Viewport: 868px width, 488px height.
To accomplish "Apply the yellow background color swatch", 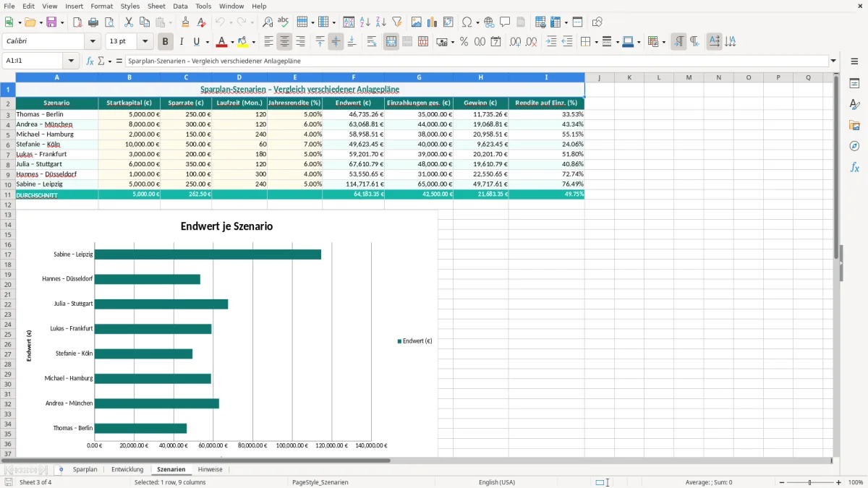I will (243, 42).
